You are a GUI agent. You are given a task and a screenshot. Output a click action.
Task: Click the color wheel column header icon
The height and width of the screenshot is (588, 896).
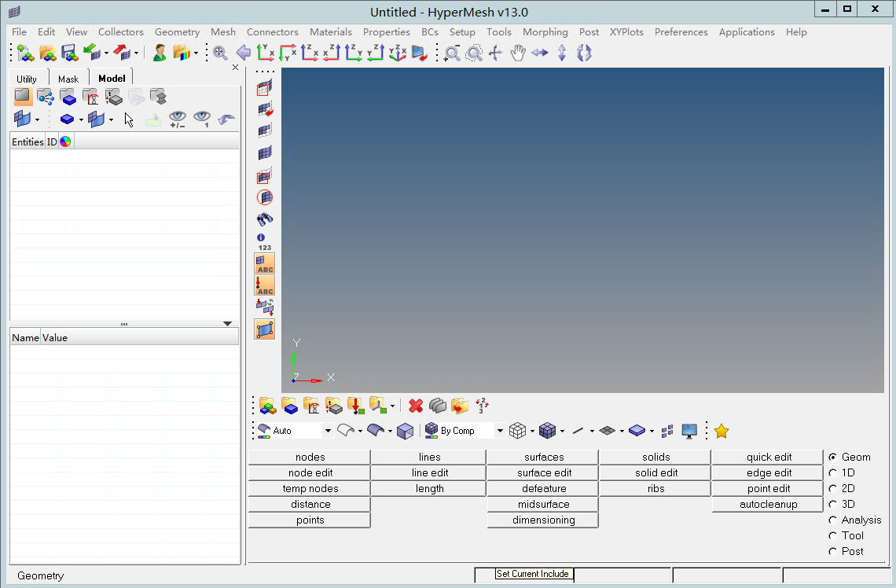[x=66, y=141]
